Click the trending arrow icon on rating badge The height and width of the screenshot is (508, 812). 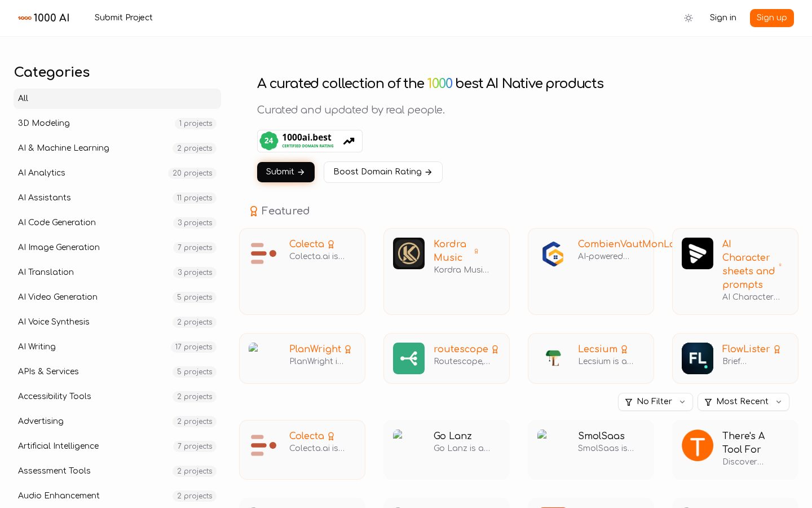pos(349,141)
